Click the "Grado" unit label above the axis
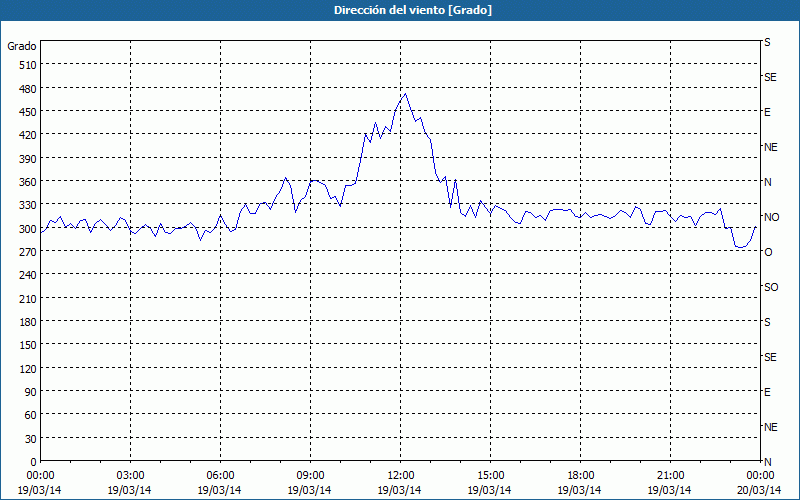 click(x=22, y=46)
